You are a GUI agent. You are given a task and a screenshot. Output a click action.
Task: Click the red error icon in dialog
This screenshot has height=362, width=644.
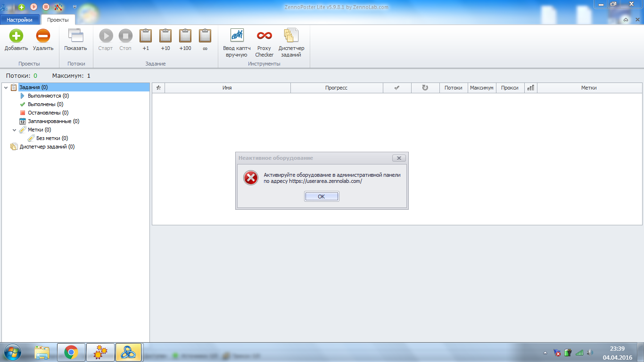point(251,178)
